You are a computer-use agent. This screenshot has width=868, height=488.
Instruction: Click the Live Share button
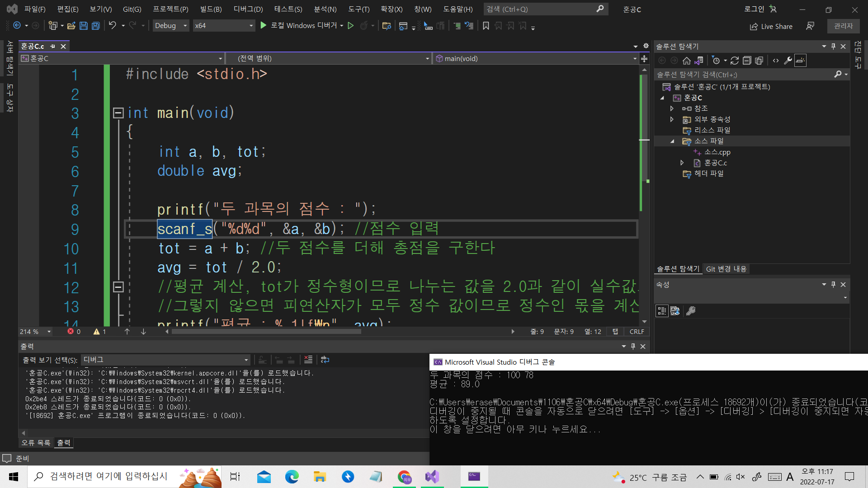pos(771,26)
